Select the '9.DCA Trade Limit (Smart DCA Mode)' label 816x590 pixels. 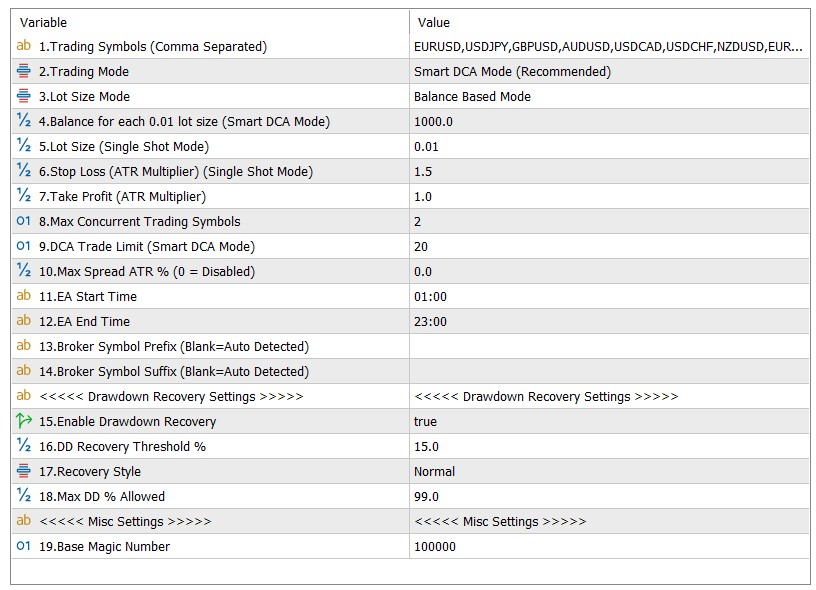[147, 246]
